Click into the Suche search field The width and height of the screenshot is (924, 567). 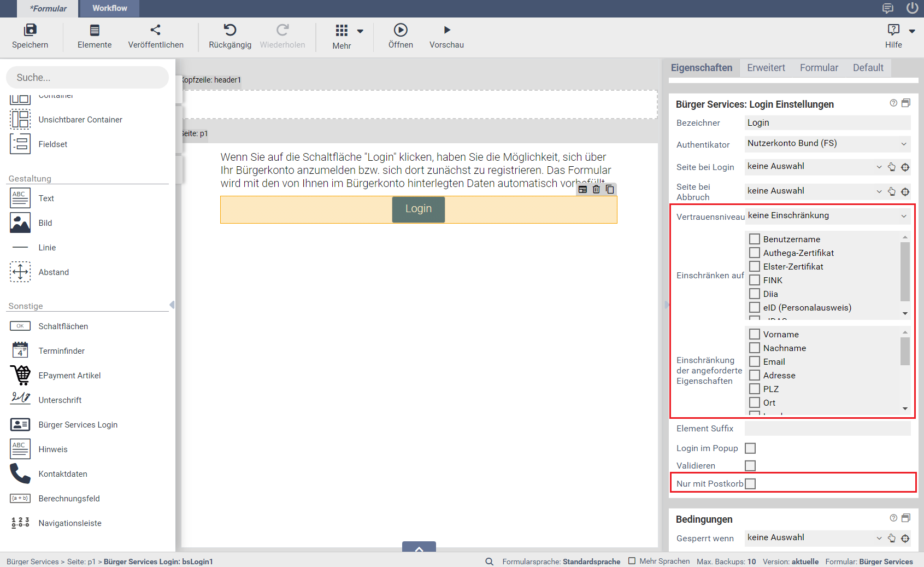87,78
